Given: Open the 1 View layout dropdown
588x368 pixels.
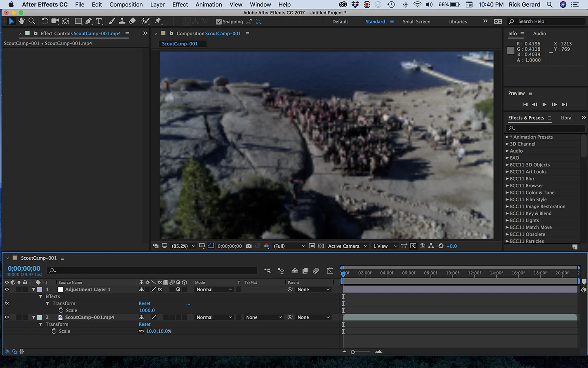Looking at the screenshot, I should click(385, 246).
